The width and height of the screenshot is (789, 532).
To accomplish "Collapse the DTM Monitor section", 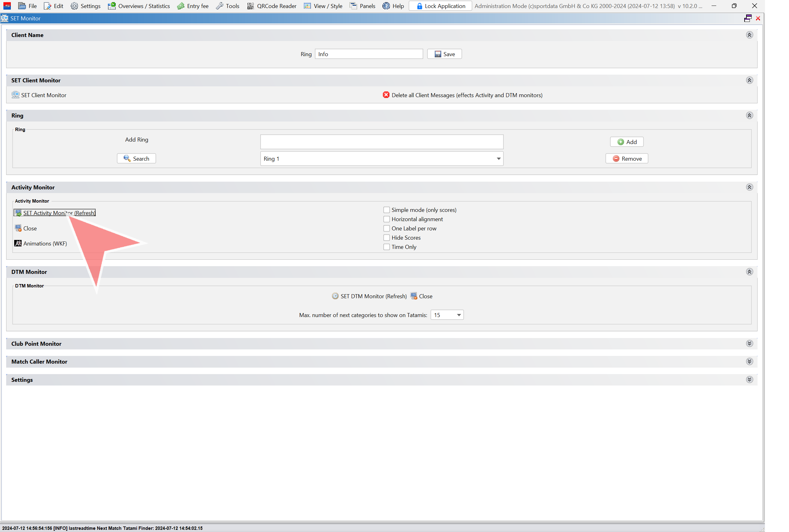I will click(x=749, y=272).
